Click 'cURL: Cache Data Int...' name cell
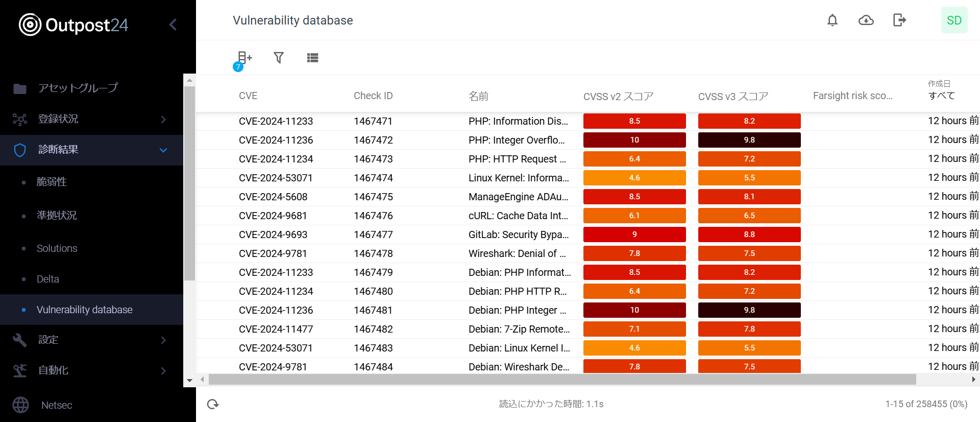 pos(518,216)
